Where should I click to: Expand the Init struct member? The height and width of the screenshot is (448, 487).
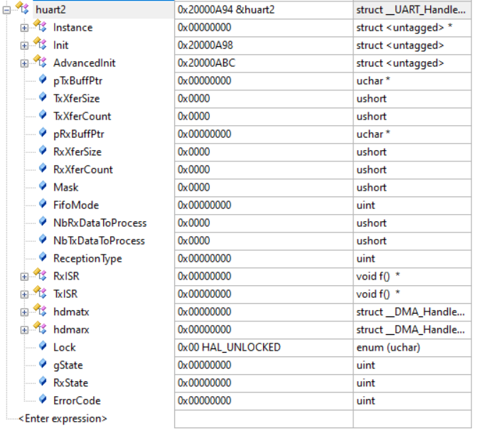pyautogui.click(x=24, y=46)
